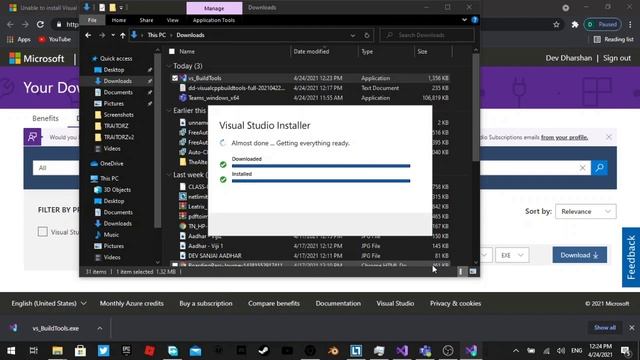Refresh the Downloads folder view
Screen dimensions: 640x360
coord(367,36)
